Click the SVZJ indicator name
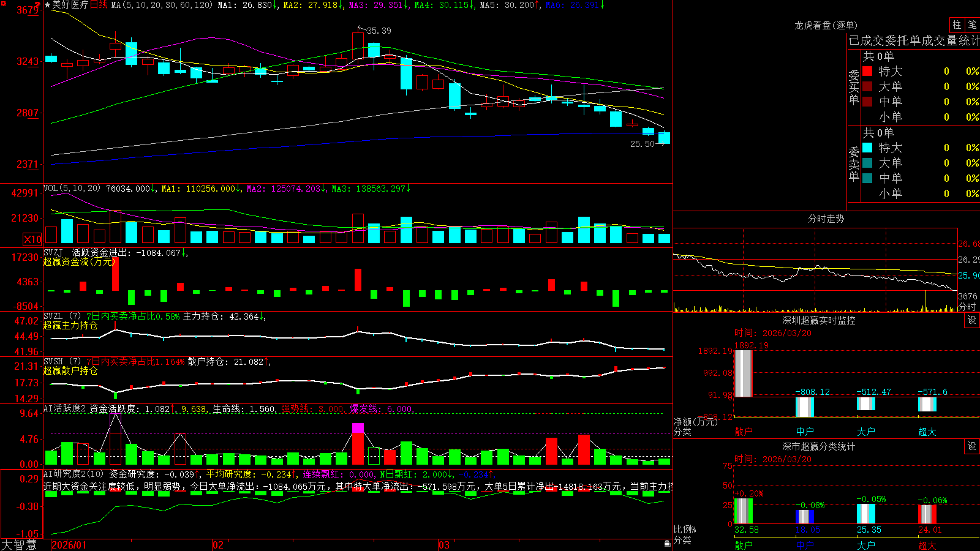The image size is (980, 551). tap(53, 252)
